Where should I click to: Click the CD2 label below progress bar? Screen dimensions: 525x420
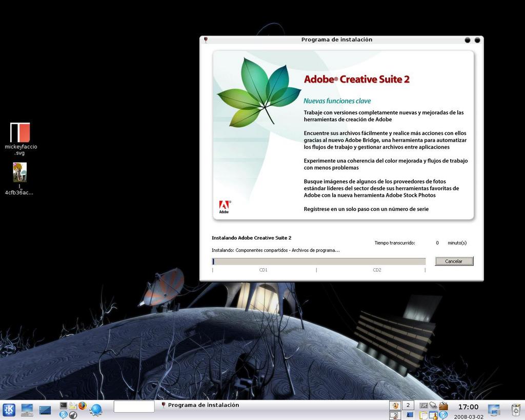[x=377, y=270]
